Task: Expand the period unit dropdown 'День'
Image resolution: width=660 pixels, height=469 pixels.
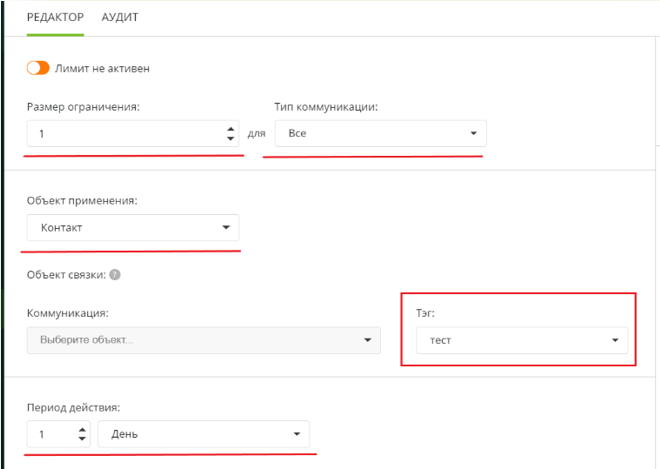Action: point(203,434)
